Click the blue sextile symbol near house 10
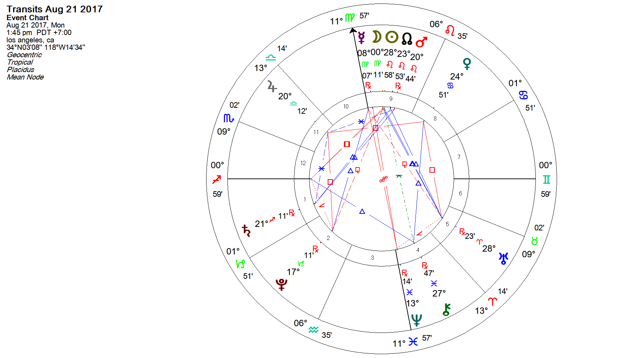Viewport: 644px width, 358px height. 361,122
